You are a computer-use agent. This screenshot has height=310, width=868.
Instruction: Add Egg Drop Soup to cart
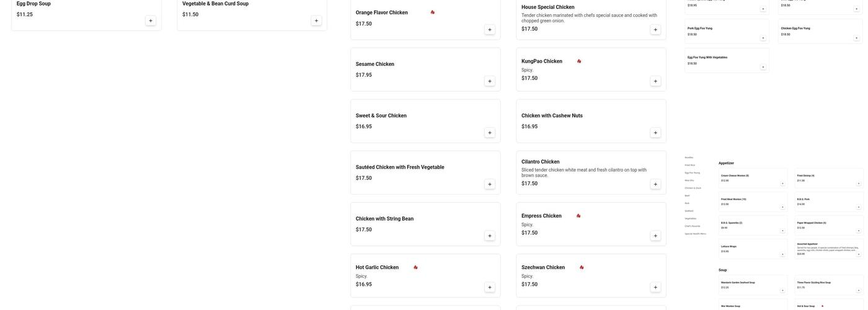coord(151,21)
